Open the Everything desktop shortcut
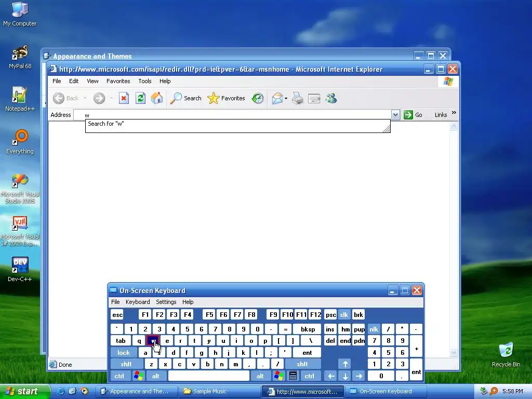532x399 pixels. point(20,142)
